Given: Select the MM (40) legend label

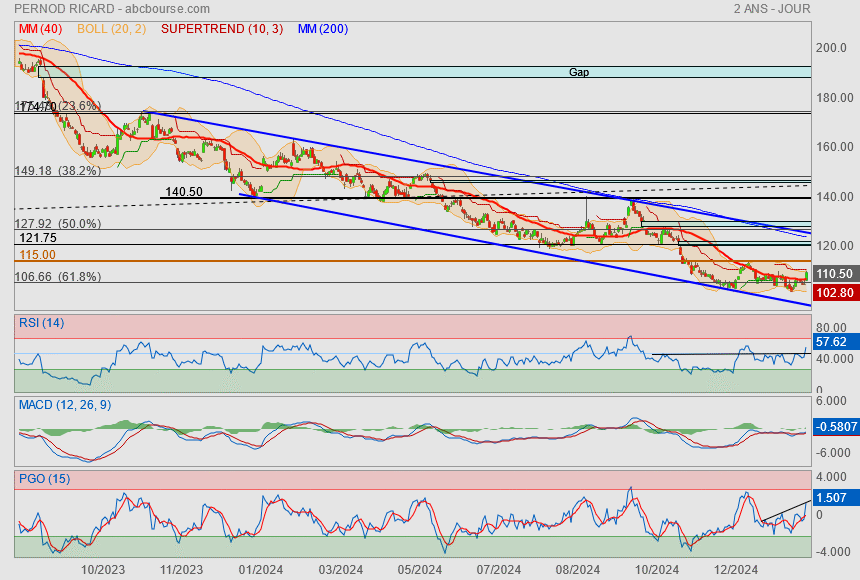Looking at the screenshot, I should click(x=41, y=29).
